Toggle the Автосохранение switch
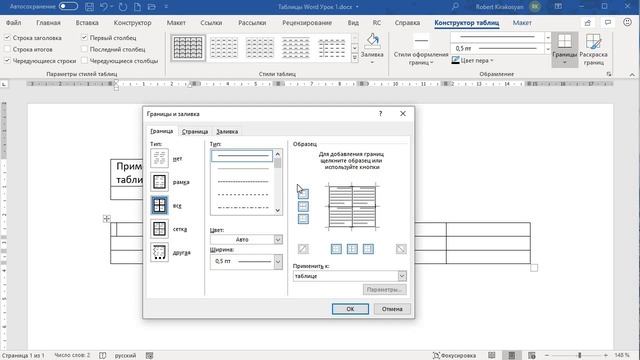This screenshot has height=360, width=640. click(68, 7)
